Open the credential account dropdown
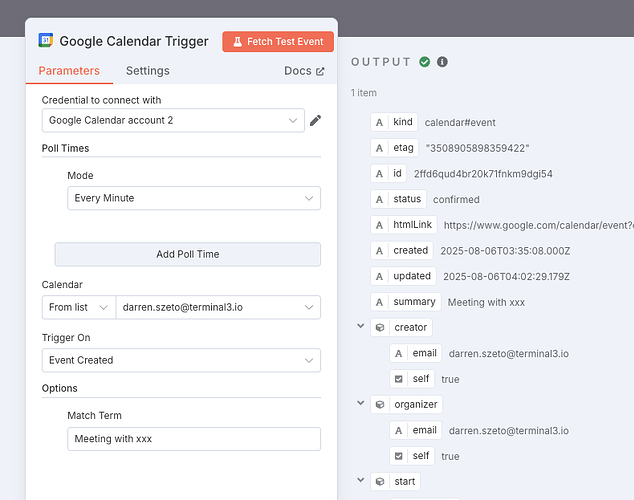The height and width of the screenshot is (500, 634). [x=173, y=121]
